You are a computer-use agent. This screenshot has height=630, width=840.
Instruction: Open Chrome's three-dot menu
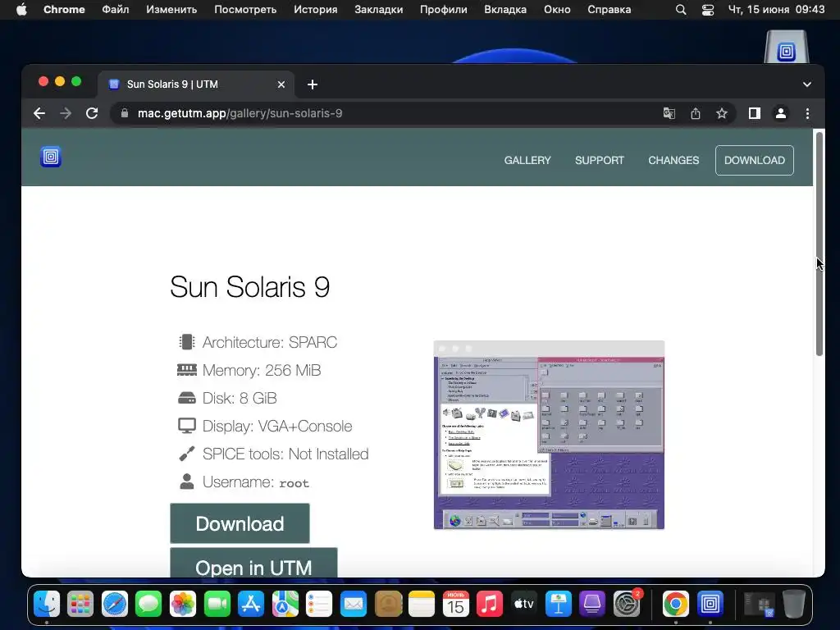(807, 113)
